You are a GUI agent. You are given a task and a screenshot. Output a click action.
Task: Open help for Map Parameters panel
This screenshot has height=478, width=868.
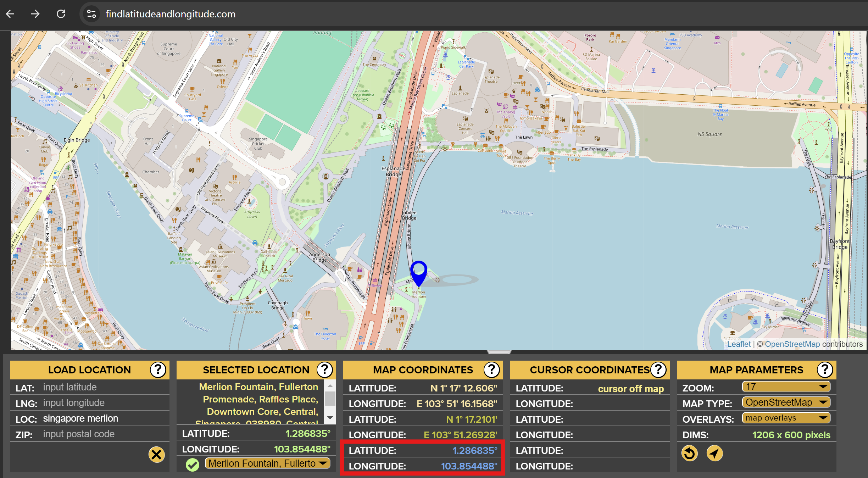(x=825, y=370)
